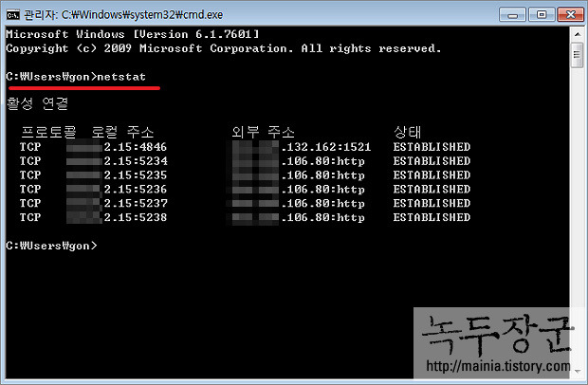Click the typed netstat command
The height and width of the screenshot is (385, 588).
(x=121, y=77)
